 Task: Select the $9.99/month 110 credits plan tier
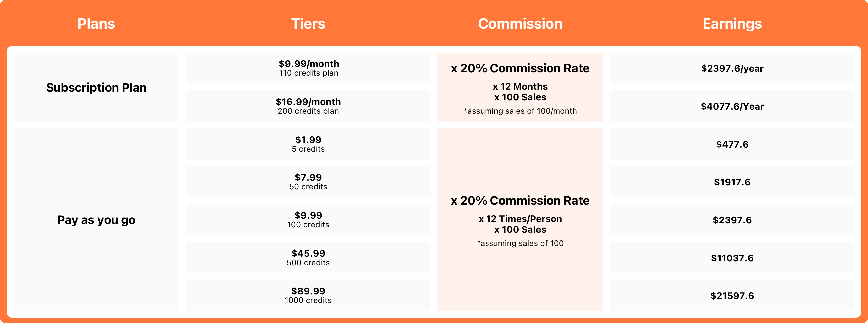click(x=308, y=68)
